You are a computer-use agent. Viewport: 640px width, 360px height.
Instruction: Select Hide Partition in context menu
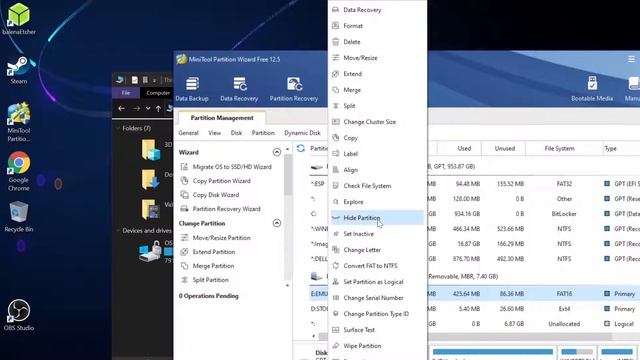(377, 218)
